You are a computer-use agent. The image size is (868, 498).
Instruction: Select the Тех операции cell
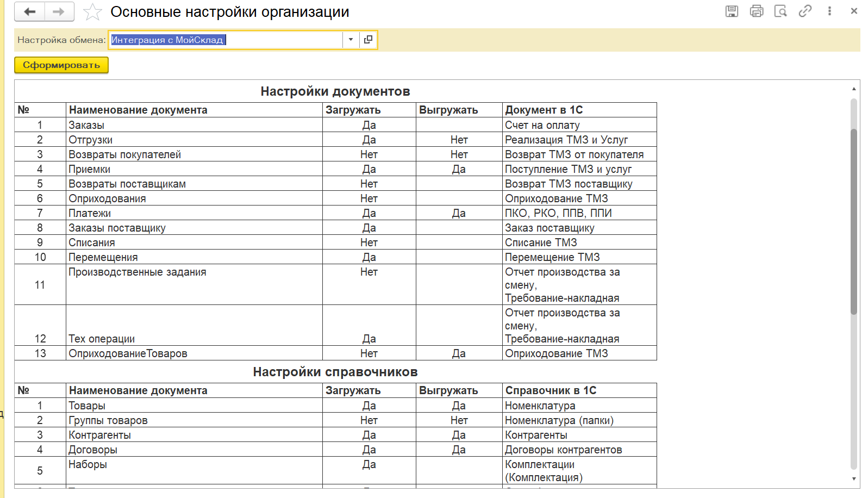(x=194, y=325)
